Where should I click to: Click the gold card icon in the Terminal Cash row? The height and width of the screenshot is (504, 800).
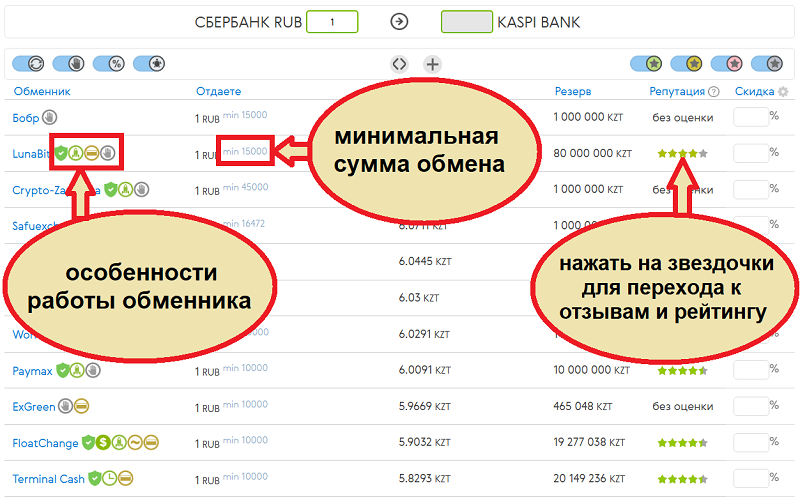point(126,478)
